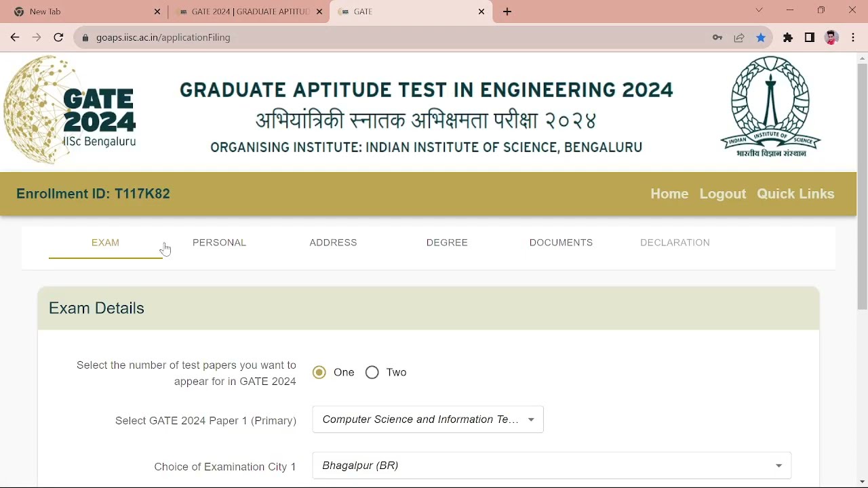
Task: Open the ADDRESS tab
Action: tap(333, 243)
